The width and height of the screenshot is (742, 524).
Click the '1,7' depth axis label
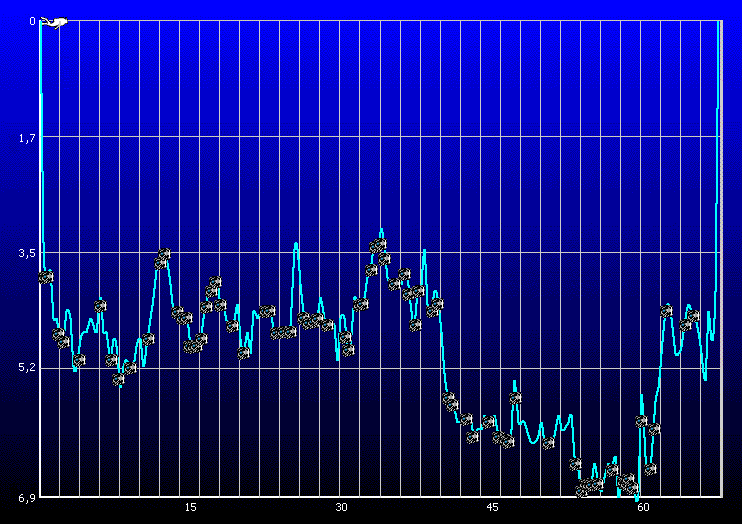[27, 138]
